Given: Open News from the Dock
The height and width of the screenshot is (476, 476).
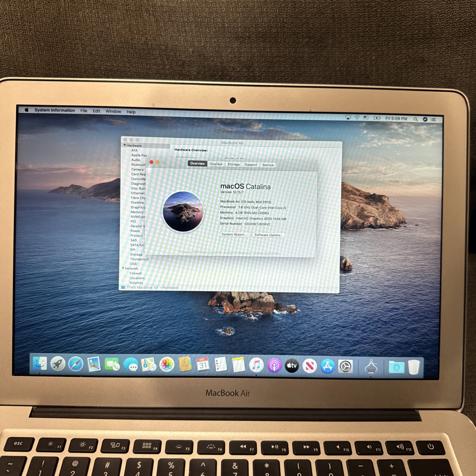Looking at the screenshot, I should pos(310,366).
